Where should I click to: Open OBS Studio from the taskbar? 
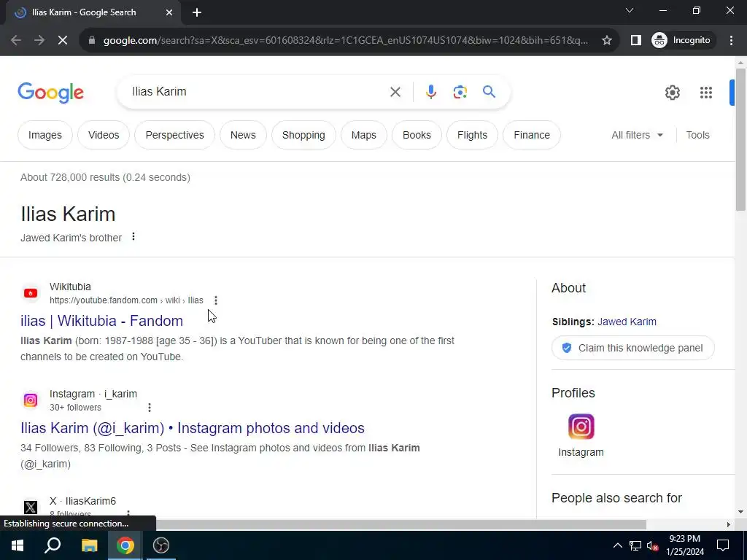pyautogui.click(x=161, y=545)
